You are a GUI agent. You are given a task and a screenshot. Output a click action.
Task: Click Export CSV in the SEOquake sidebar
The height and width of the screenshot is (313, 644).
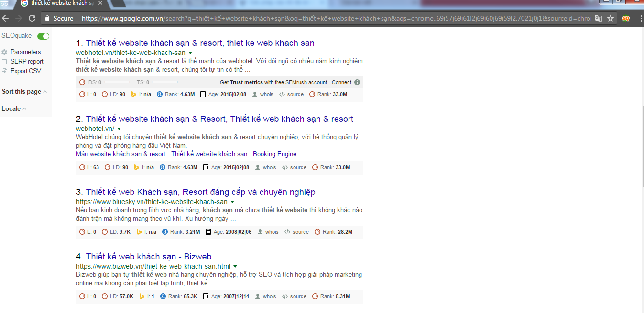click(x=25, y=71)
